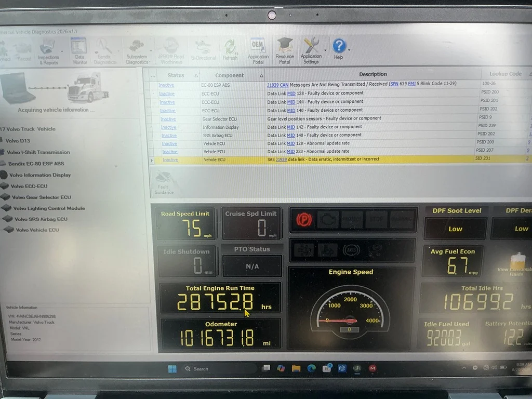Open Subsystem Diagnostics tool
Image resolution: width=532 pixels, height=399 pixels.
(137, 51)
